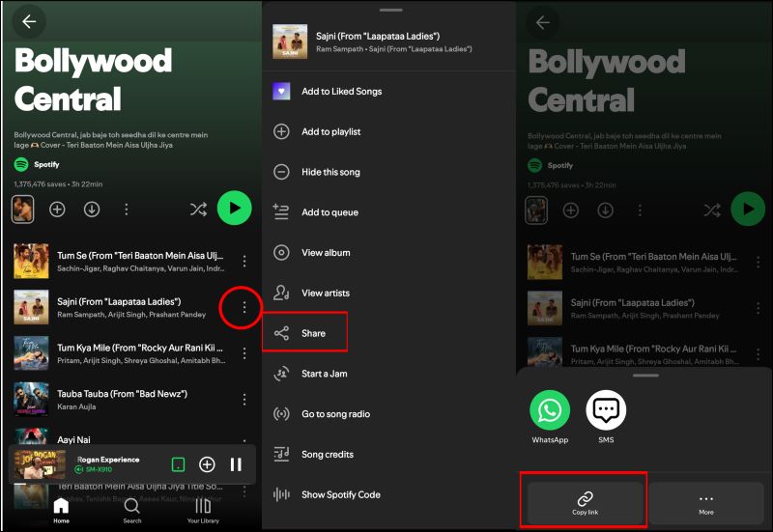Pause the now-playing Rogan Experience
773x532 pixels.
pyautogui.click(x=236, y=464)
